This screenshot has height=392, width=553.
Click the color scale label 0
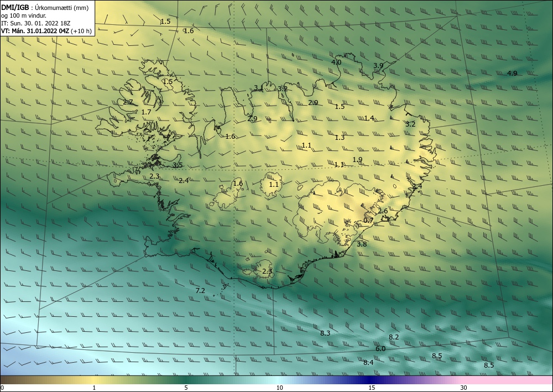pos(2,388)
